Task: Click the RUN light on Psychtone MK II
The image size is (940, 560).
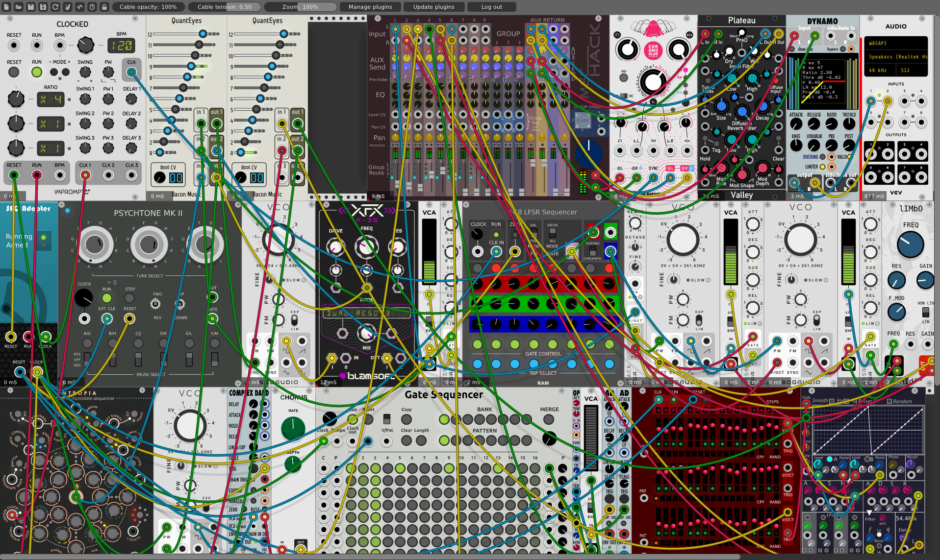Action: pyautogui.click(x=106, y=298)
